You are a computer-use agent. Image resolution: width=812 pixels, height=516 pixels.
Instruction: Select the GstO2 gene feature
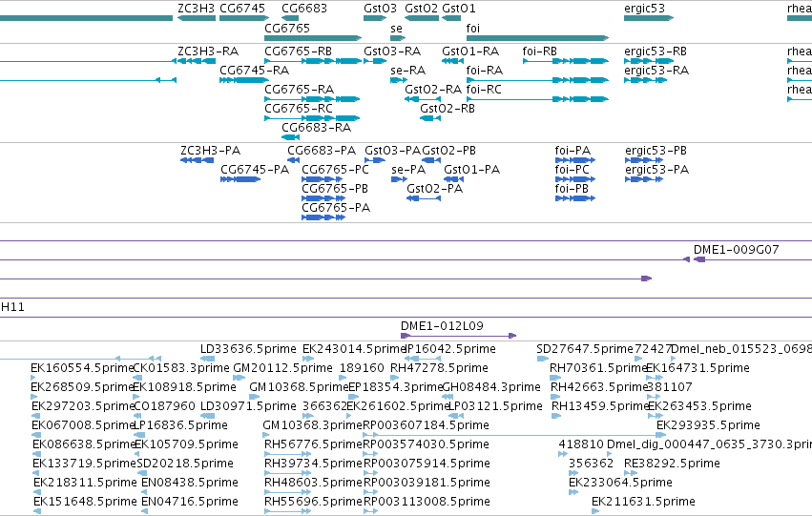[422, 18]
